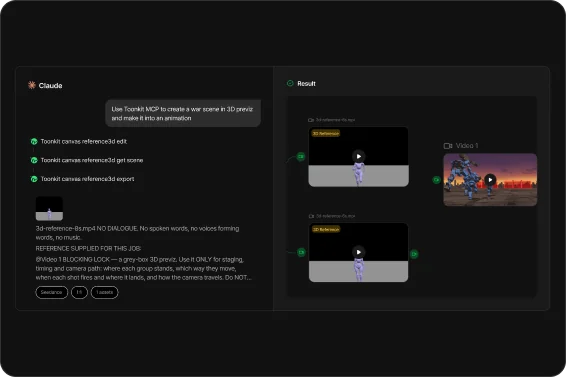Click green icon beside reference3d export step
The height and width of the screenshot is (377, 566).
coord(34,179)
